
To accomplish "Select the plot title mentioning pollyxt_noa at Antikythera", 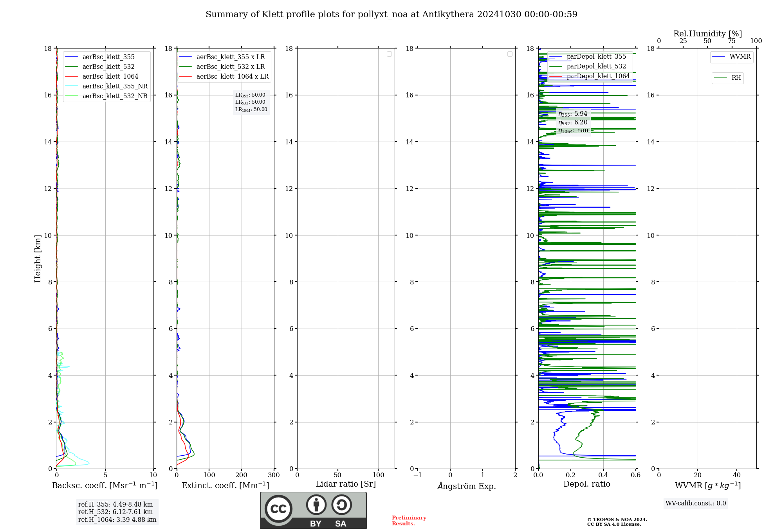I will (391, 14).
